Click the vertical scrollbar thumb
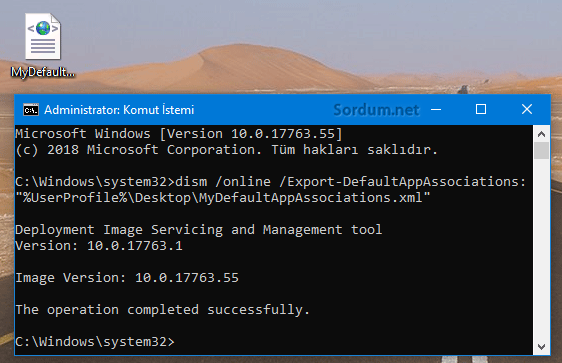562x363 pixels. pyautogui.click(x=541, y=151)
